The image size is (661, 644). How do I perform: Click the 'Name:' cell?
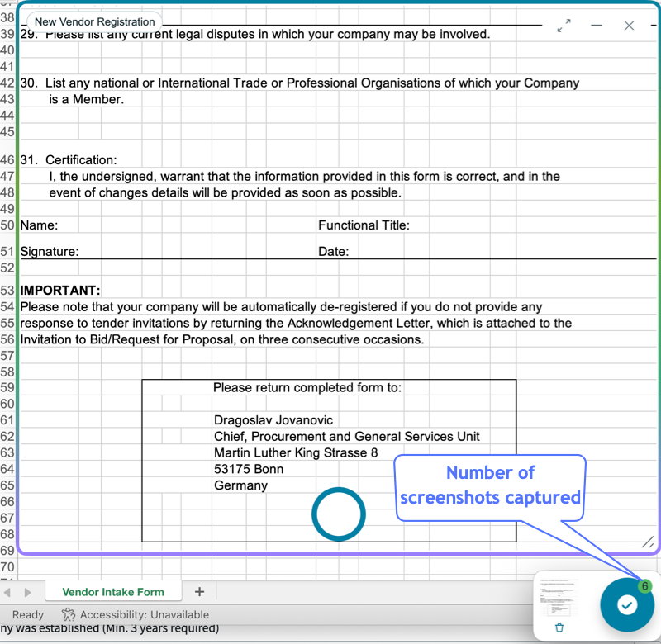coord(39,225)
